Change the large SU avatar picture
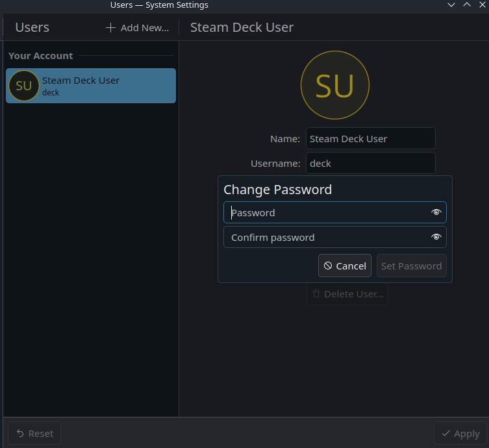Viewport: 489px width, 448px height. (x=335, y=85)
